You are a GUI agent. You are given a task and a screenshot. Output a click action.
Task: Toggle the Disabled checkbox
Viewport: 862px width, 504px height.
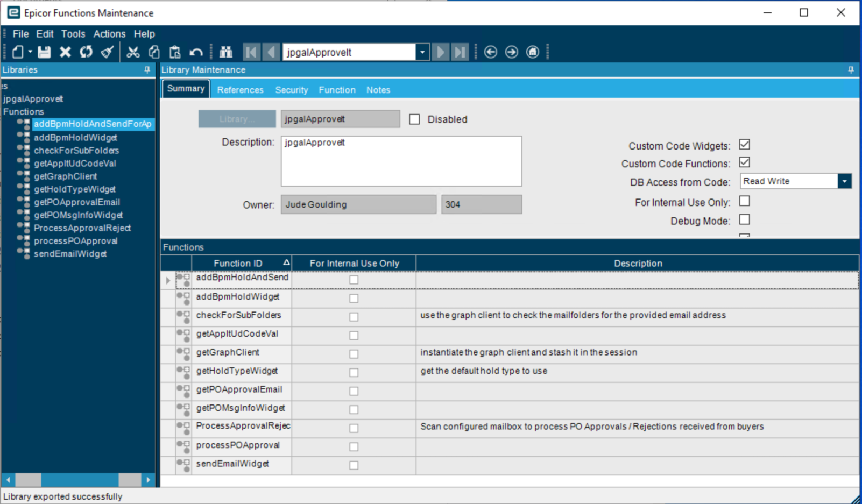tap(414, 119)
